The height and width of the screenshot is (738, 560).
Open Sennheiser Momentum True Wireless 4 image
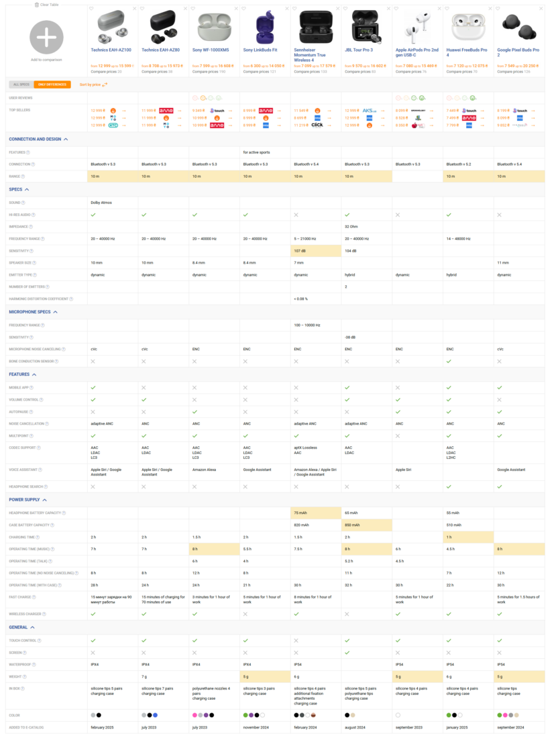click(x=316, y=28)
